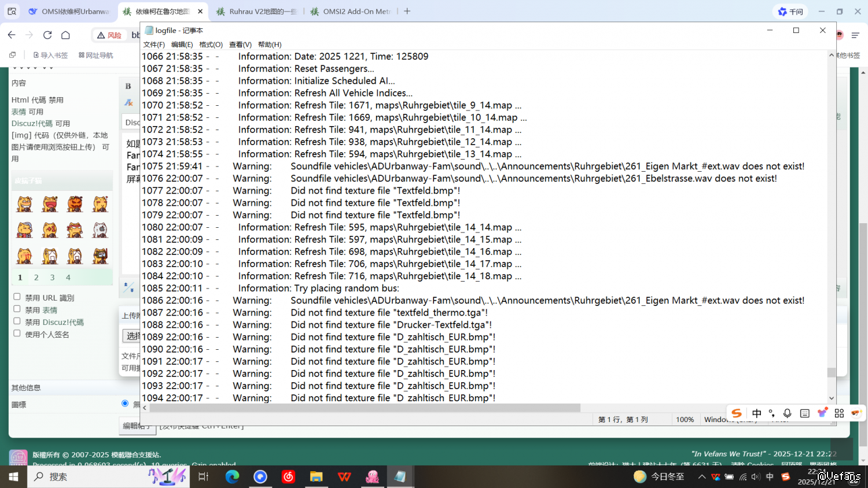
Task: Open WPS Office from taskbar
Action: (x=344, y=476)
